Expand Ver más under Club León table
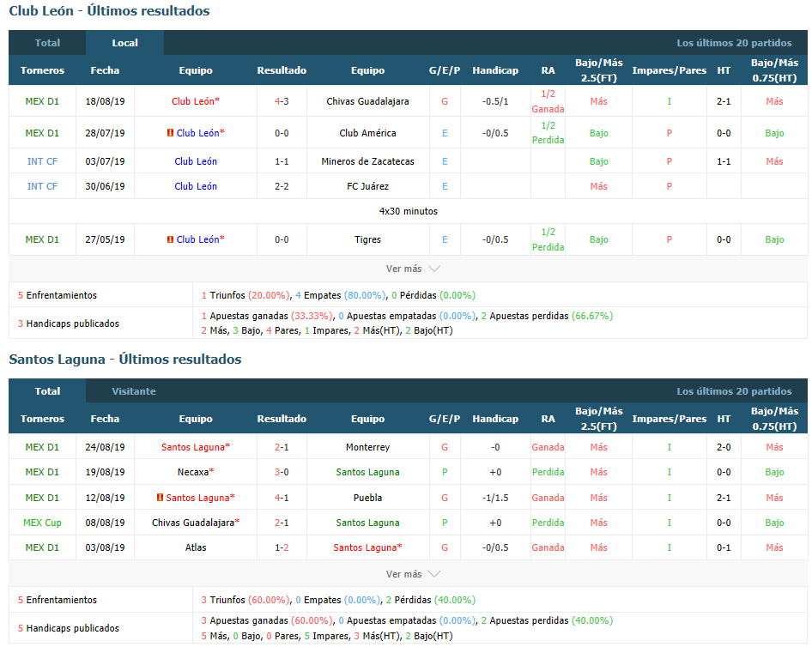Screen dimensions: 812x647 413,269
